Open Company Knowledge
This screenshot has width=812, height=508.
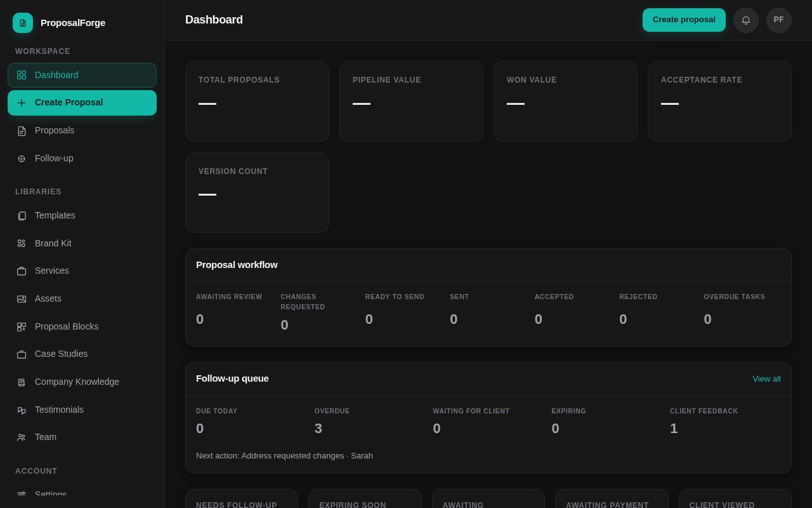[x=82, y=382]
